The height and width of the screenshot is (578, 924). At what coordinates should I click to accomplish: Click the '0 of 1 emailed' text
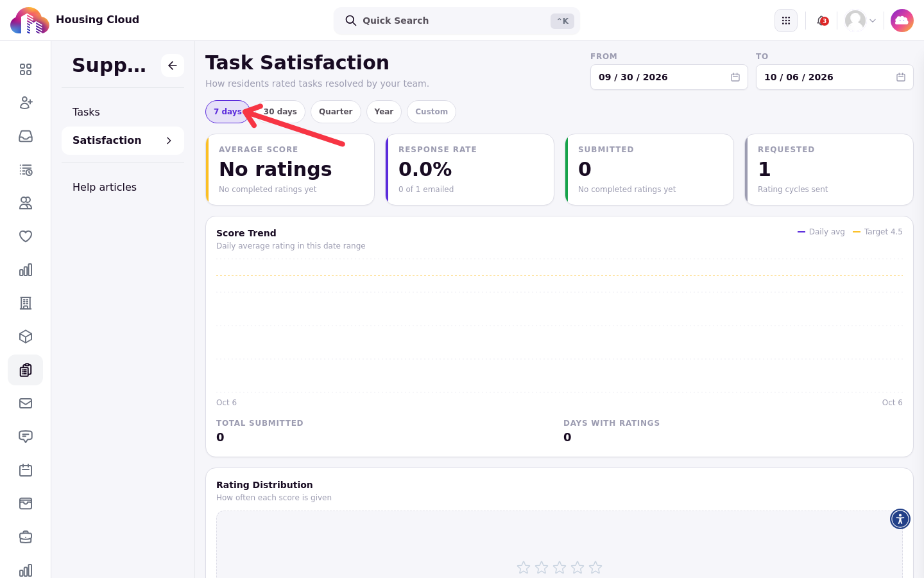coord(426,189)
